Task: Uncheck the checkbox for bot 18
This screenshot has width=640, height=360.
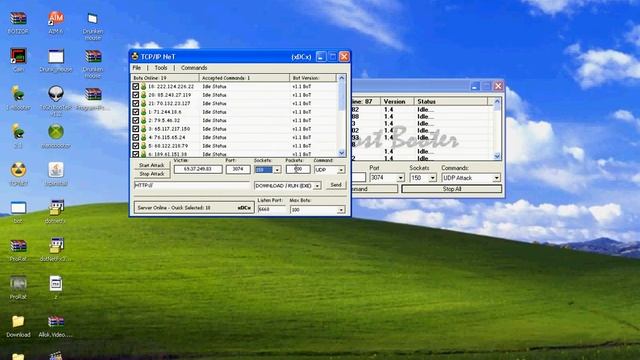Action: 136,87
